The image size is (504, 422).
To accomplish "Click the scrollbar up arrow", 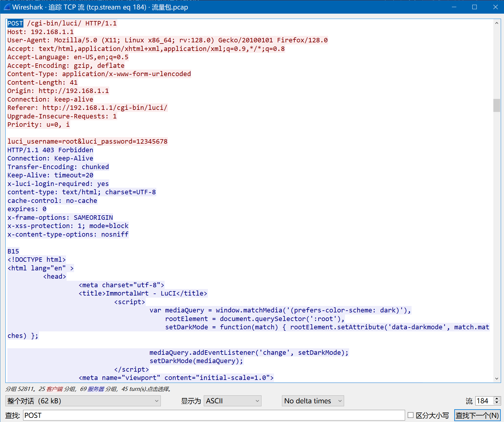I will tap(497, 23).
